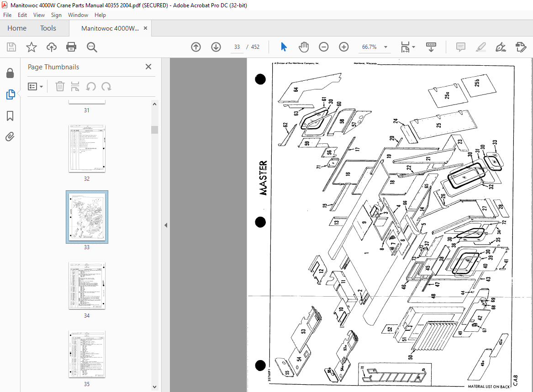Open the security lock panel
The width and height of the screenshot is (533, 392).
tap(10, 73)
